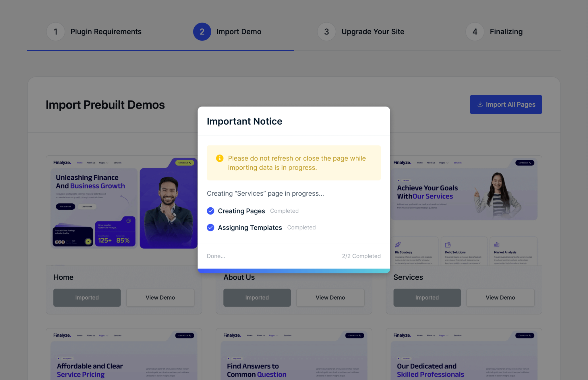
Task: Click View Demo for the Home page
Action: click(160, 298)
